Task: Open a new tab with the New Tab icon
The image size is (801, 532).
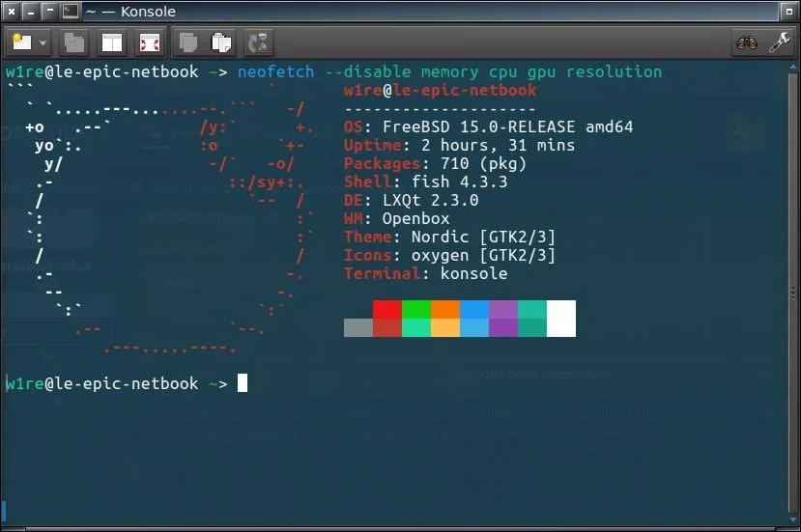Action: coord(21,42)
